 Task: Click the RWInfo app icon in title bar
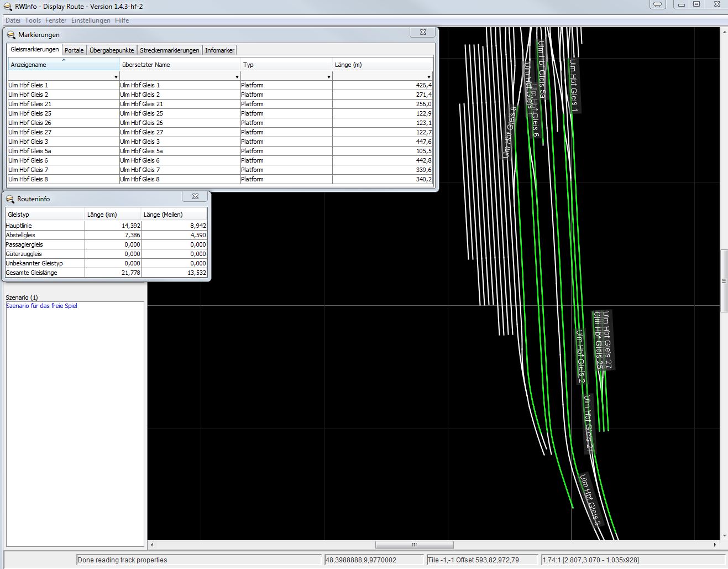click(7, 6)
